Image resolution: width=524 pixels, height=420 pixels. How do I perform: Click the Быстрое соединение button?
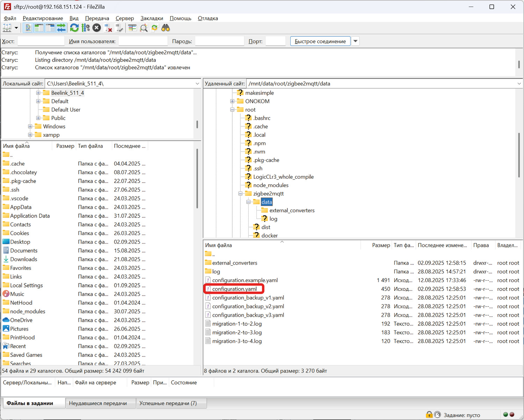pos(320,41)
